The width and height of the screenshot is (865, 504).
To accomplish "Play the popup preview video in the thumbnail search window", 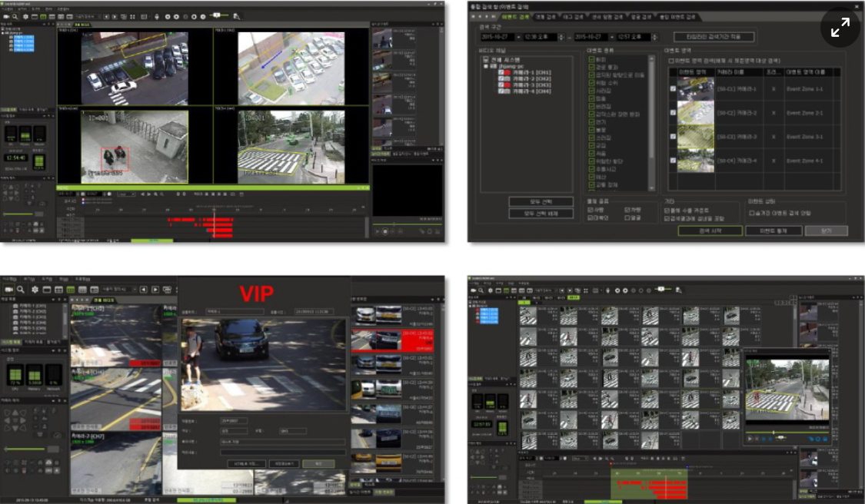I will 750,439.
